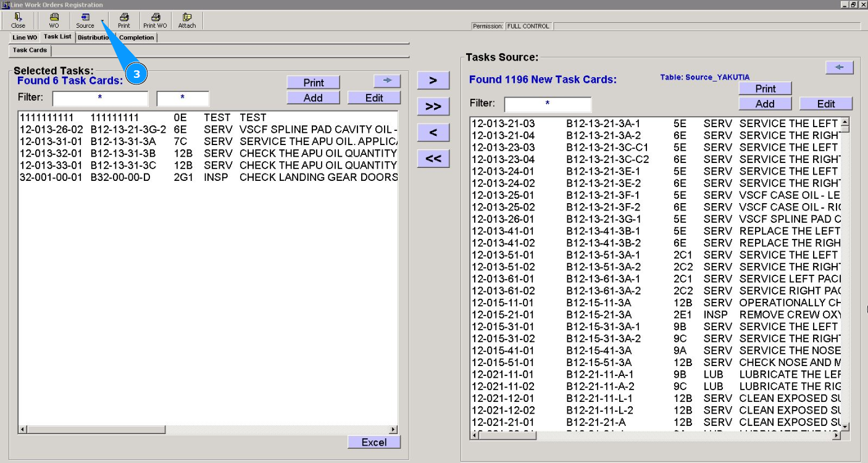Click the Selected Tasks horizontal scroll-left arrow
This screenshot has width=868, height=463.
(x=23, y=429)
